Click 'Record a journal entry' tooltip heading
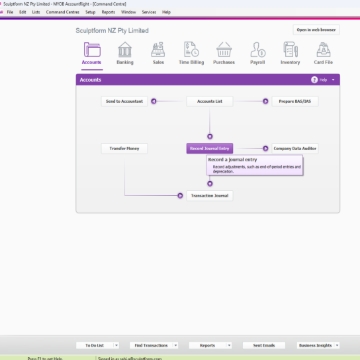 (233, 160)
